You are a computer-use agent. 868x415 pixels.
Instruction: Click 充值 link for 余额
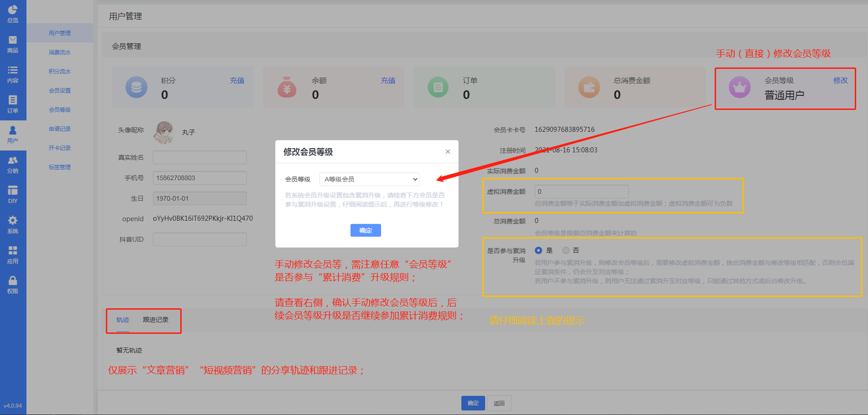(388, 81)
